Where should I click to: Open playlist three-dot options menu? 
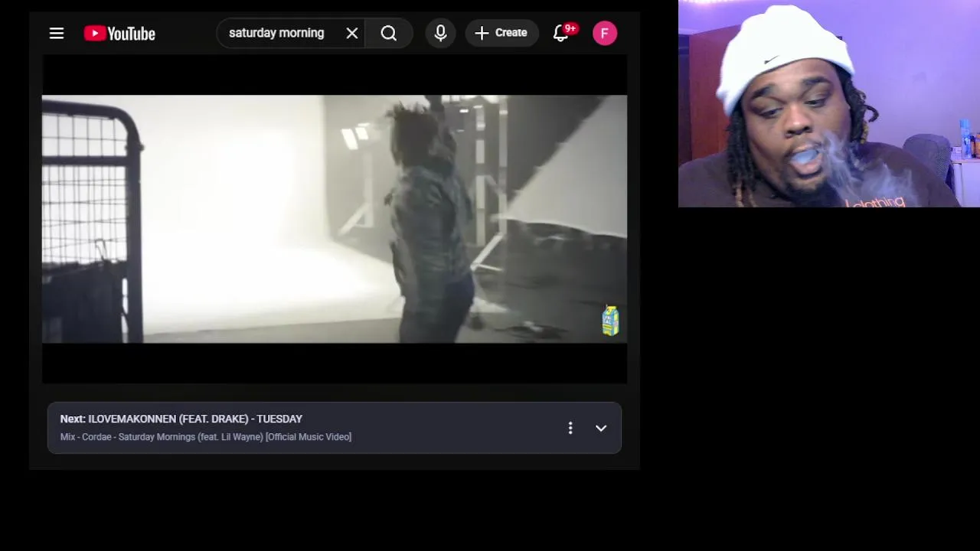(570, 428)
